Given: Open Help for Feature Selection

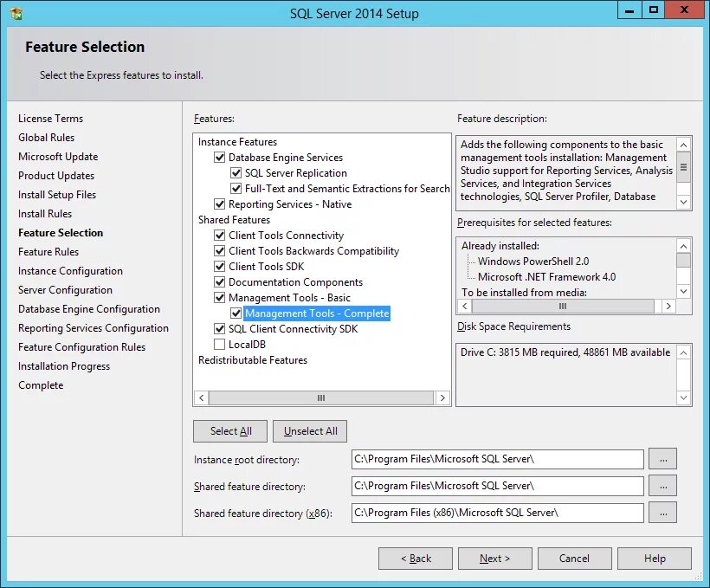Looking at the screenshot, I should coord(655,559).
